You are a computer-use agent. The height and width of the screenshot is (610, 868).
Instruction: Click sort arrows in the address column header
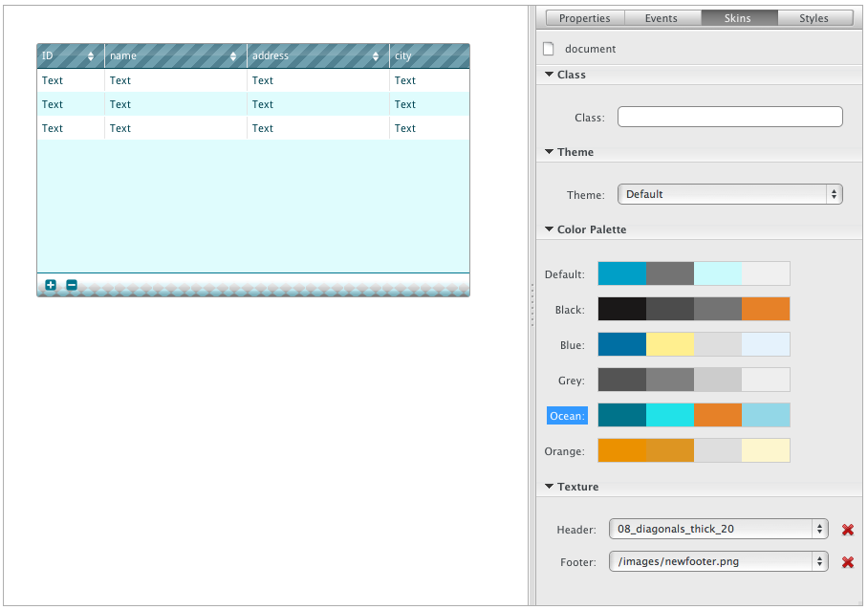[376, 56]
